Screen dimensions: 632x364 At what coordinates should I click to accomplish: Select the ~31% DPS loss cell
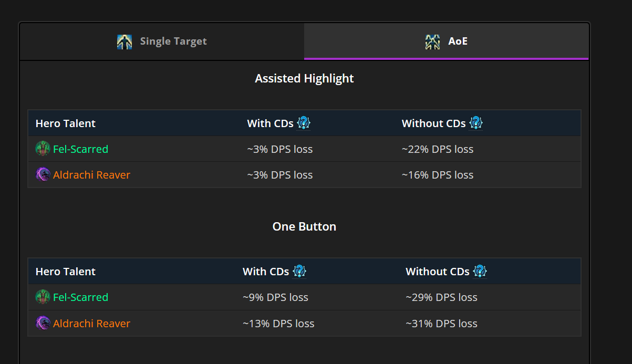[x=441, y=324]
